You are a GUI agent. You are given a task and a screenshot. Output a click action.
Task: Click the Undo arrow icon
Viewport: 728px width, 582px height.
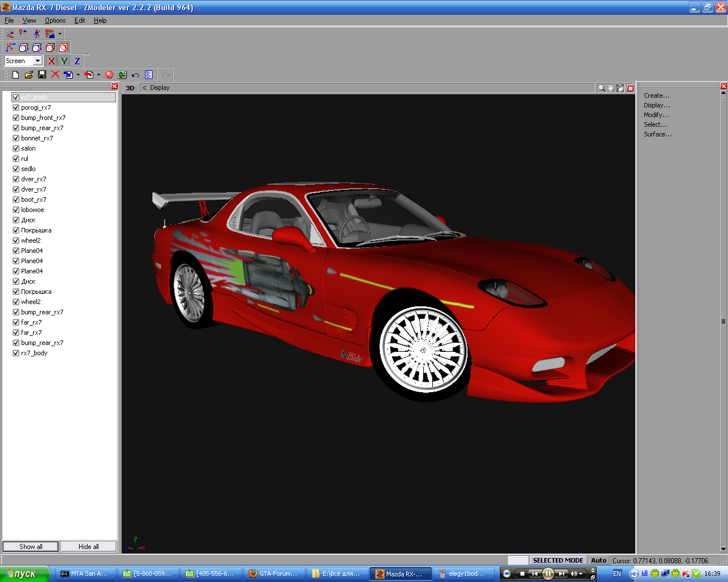(135, 75)
